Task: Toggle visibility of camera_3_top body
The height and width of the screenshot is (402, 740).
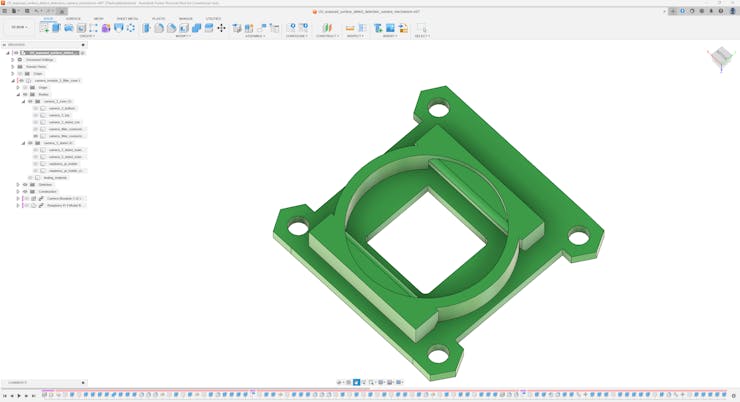Action: 35,115
